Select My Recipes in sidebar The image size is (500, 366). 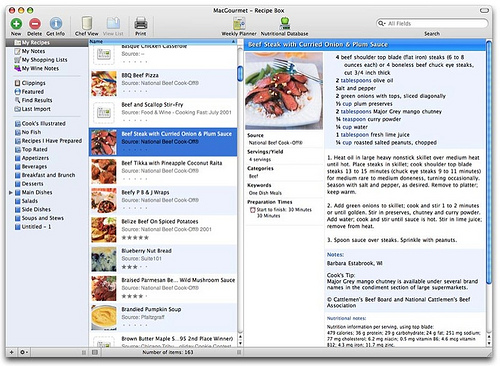pyautogui.click(x=47, y=43)
